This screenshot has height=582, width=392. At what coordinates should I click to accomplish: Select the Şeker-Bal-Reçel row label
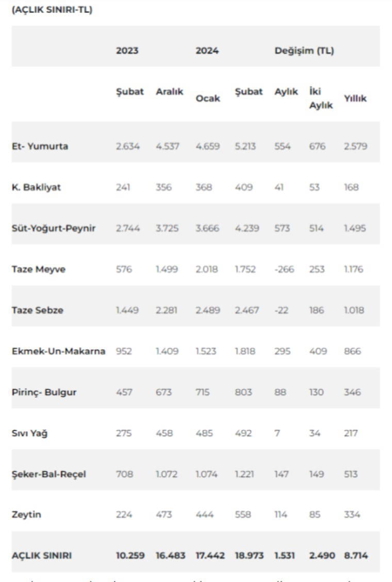click(x=48, y=474)
